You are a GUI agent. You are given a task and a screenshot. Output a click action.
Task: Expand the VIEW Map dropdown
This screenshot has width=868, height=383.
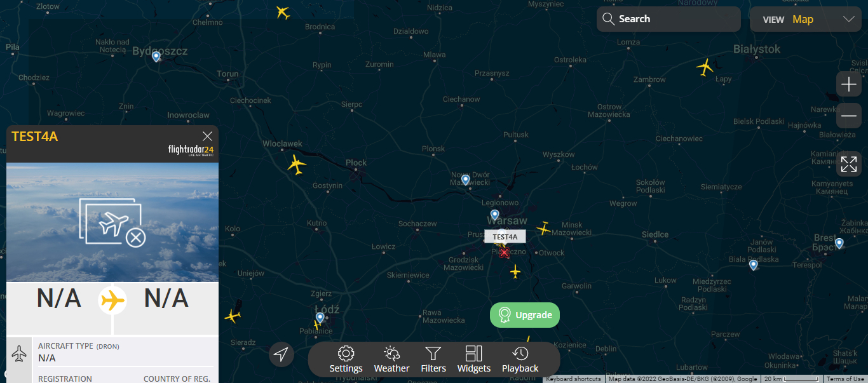coord(806,19)
